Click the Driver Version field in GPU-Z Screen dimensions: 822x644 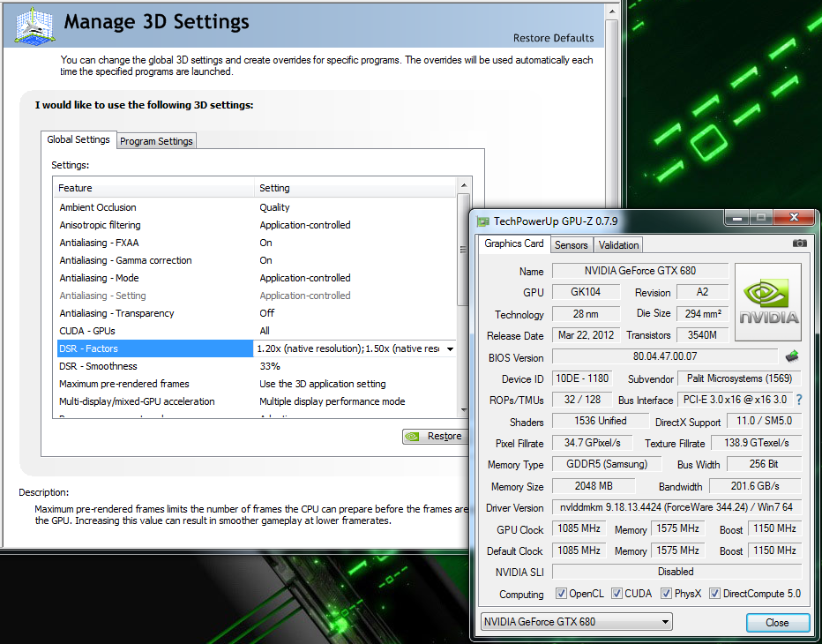[x=676, y=507]
